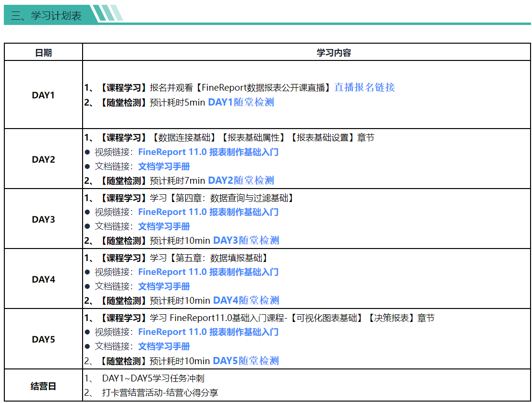Open the DAY5随堂检测 quiz link
Image resolution: width=532 pixels, height=403 pixels.
[246, 361]
